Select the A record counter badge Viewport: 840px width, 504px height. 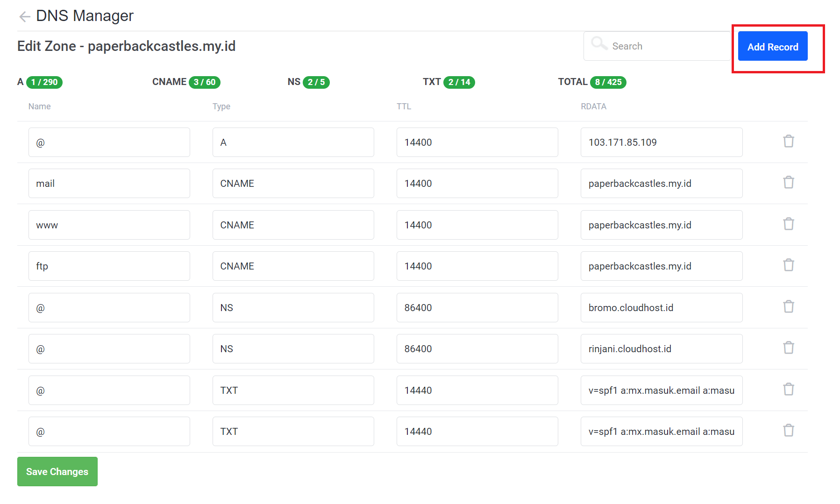pyautogui.click(x=44, y=82)
